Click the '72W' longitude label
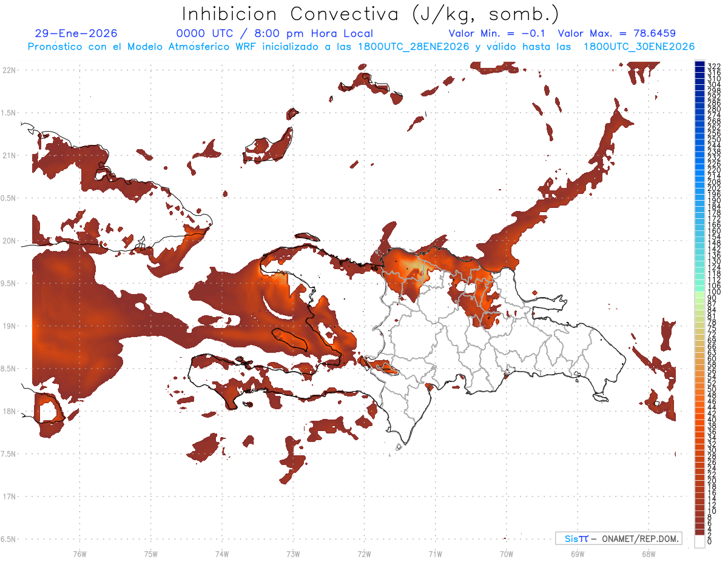This screenshot has height=562, width=728. point(364,554)
